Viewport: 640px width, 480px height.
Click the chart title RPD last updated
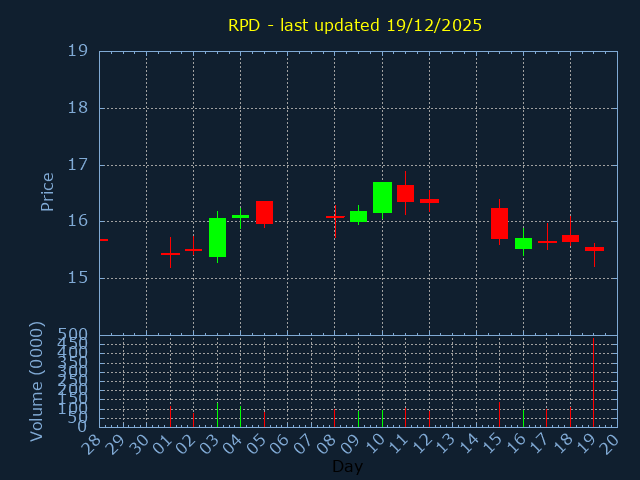tap(355, 25)
